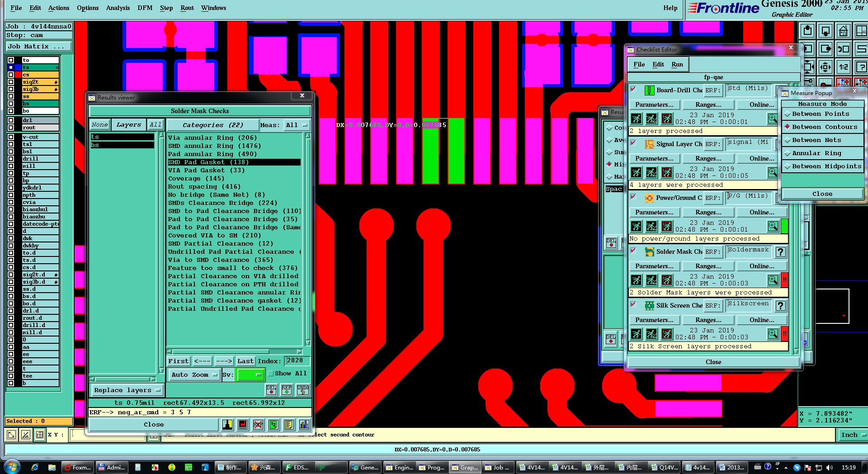868x474 pixels.
Task: Toggle the Board-Drill Checks checkbox
Action: pyautogui.click(x=634, y=90)
